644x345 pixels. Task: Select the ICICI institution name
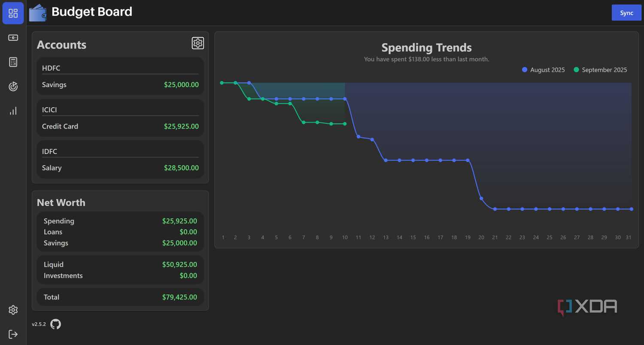click(49, 110)
